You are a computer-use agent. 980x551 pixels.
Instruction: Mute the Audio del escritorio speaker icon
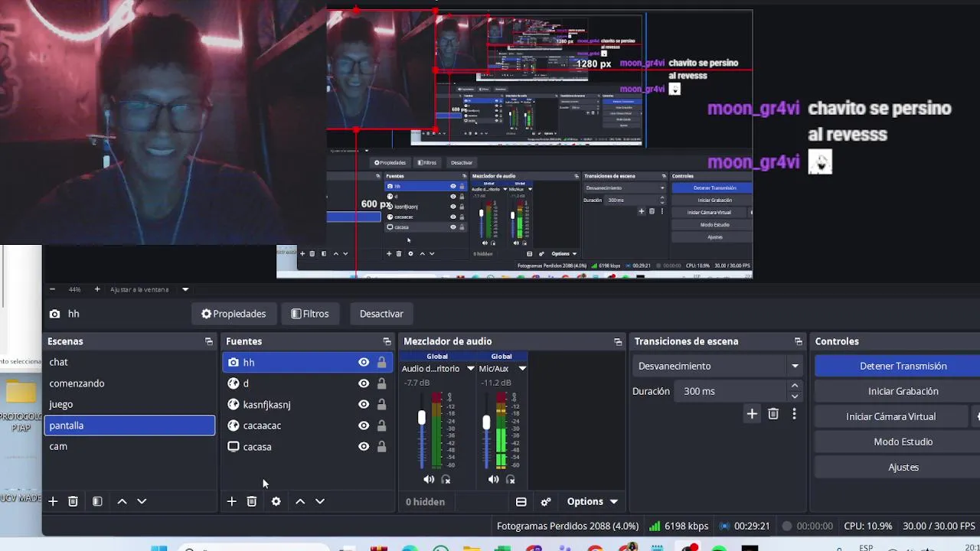coord(428,479)
